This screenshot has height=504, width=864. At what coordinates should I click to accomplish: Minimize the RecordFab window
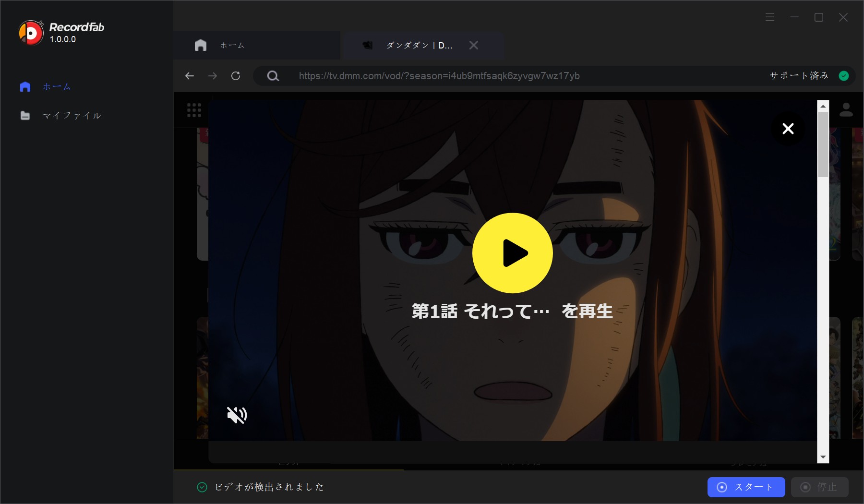coord(794,17)
